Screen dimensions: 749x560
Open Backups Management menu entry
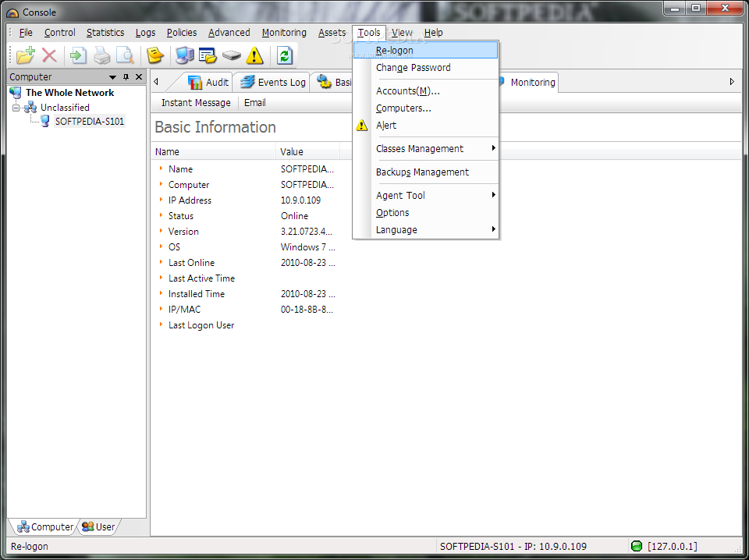(x=426, y=172)
